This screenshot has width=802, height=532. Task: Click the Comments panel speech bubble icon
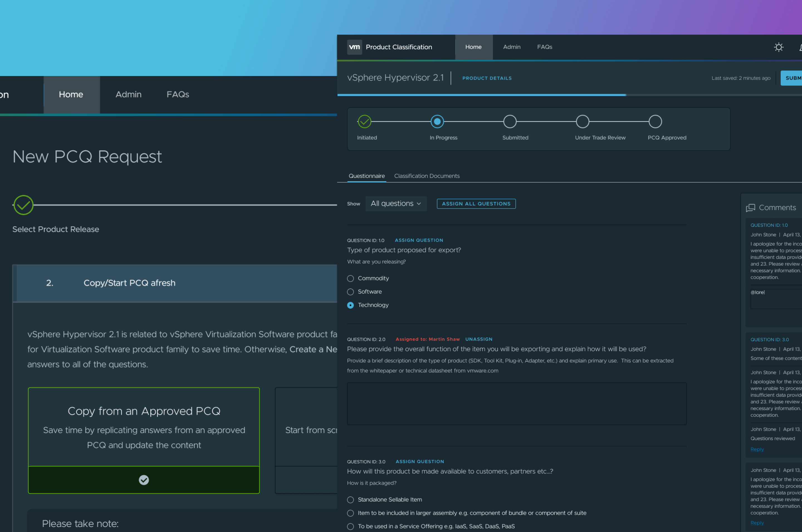750,208
